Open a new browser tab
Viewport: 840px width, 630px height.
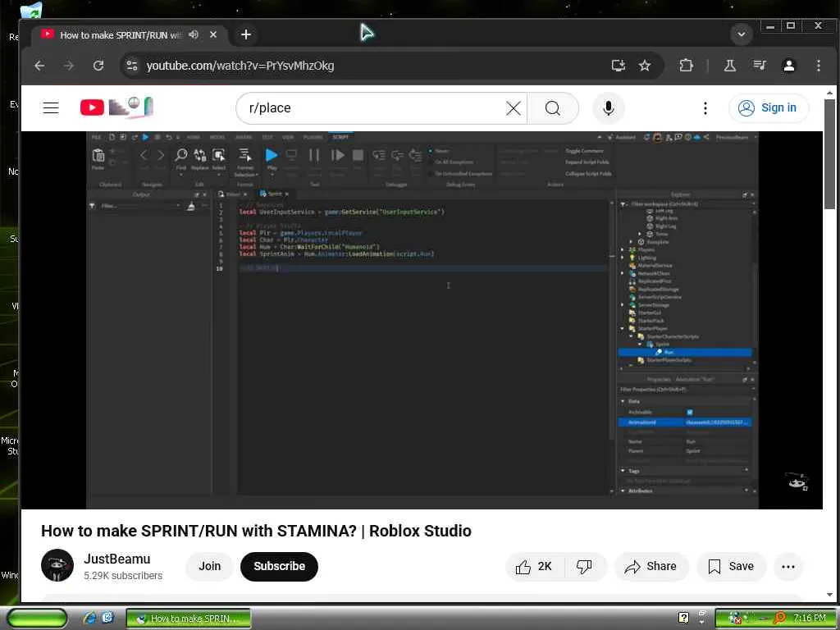[x=246, y=34]
